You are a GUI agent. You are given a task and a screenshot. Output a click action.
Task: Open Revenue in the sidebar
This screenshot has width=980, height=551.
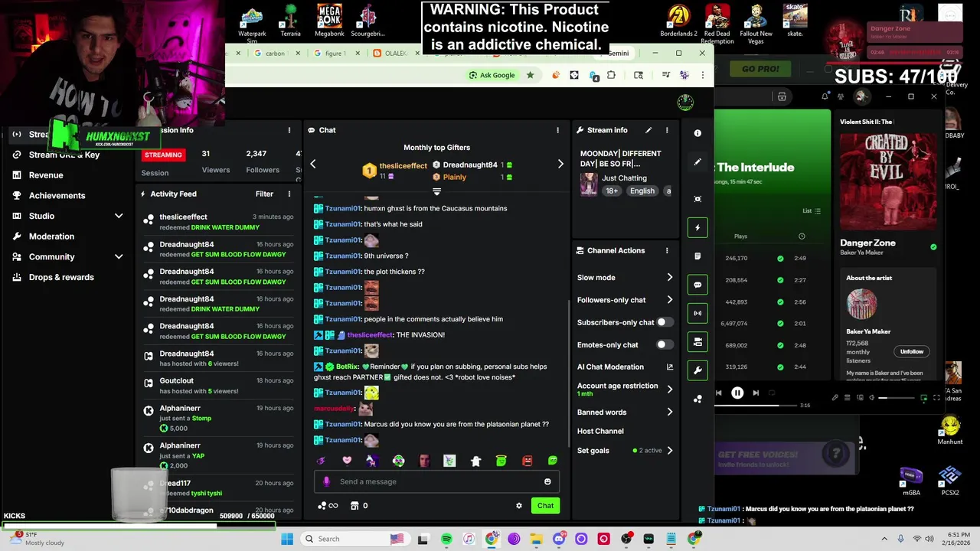pyautogui.click(x=46, y=175)
